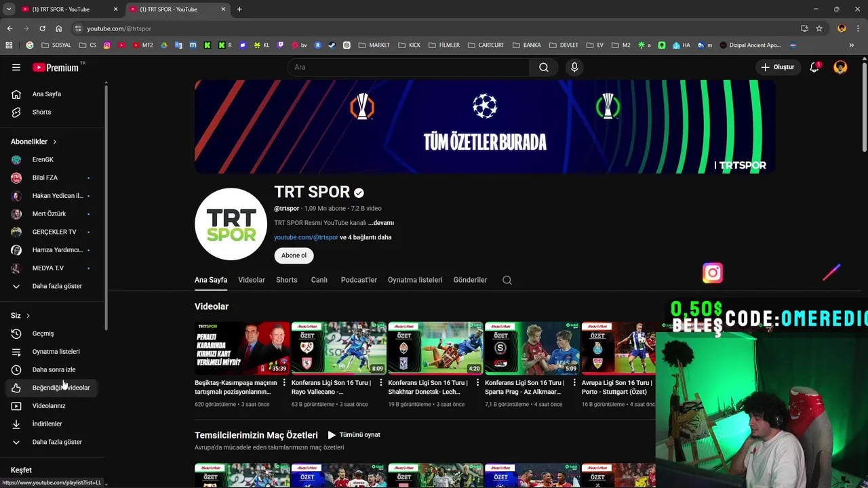Switch to Podcast'ler tab

359,280
